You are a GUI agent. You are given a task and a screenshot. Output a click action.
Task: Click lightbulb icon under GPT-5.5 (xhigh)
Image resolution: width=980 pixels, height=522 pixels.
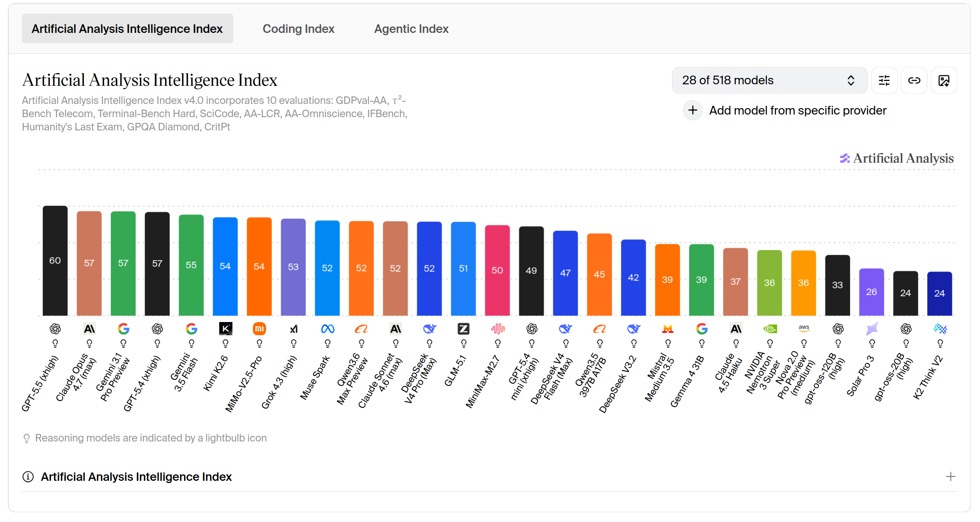point(55,344)
